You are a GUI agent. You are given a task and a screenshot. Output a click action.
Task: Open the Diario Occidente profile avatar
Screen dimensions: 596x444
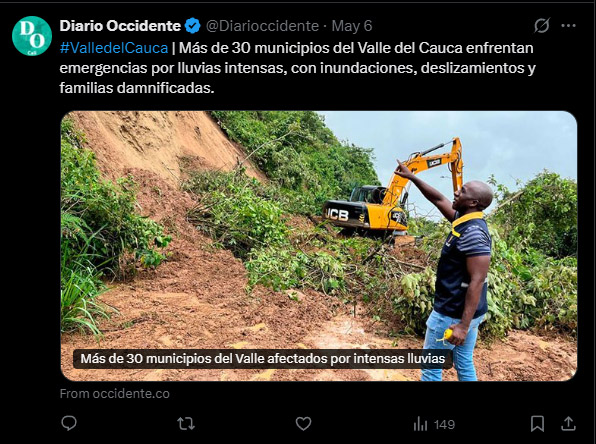(x=32, y=36)
